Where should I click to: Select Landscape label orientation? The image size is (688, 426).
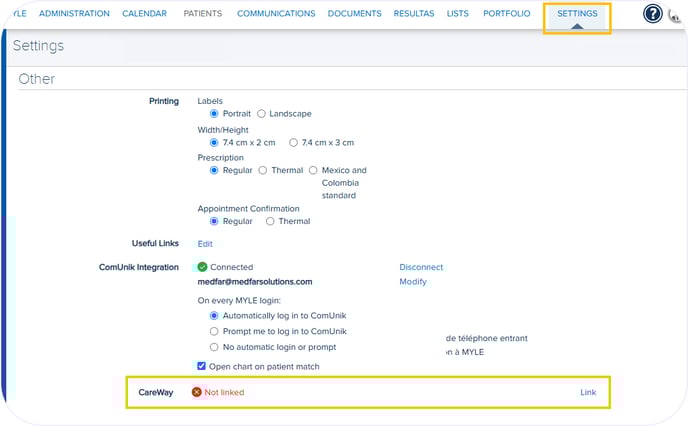click(x=262, y=114)
